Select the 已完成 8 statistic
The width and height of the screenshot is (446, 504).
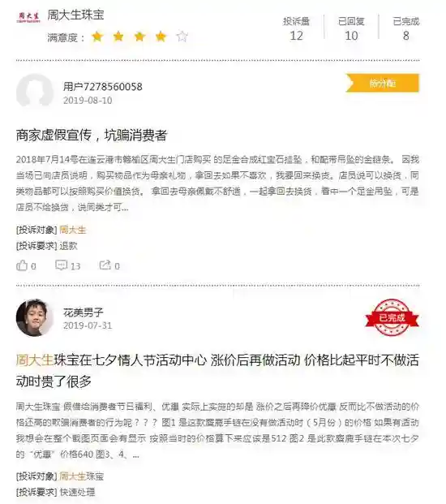(x=406, y=29)
